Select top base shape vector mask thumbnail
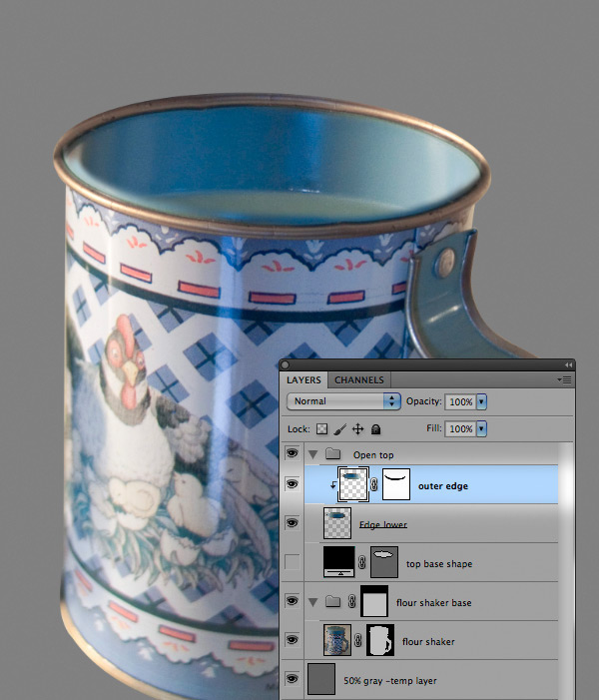Viewport: 599px width, 700px height. (x=384, y=562)
